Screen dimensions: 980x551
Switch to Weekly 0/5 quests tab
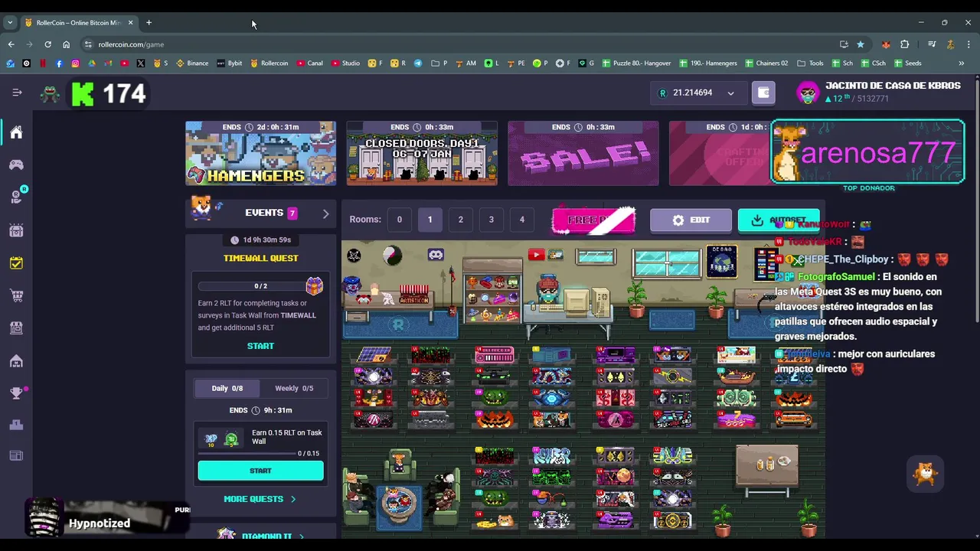click(294, 388)
